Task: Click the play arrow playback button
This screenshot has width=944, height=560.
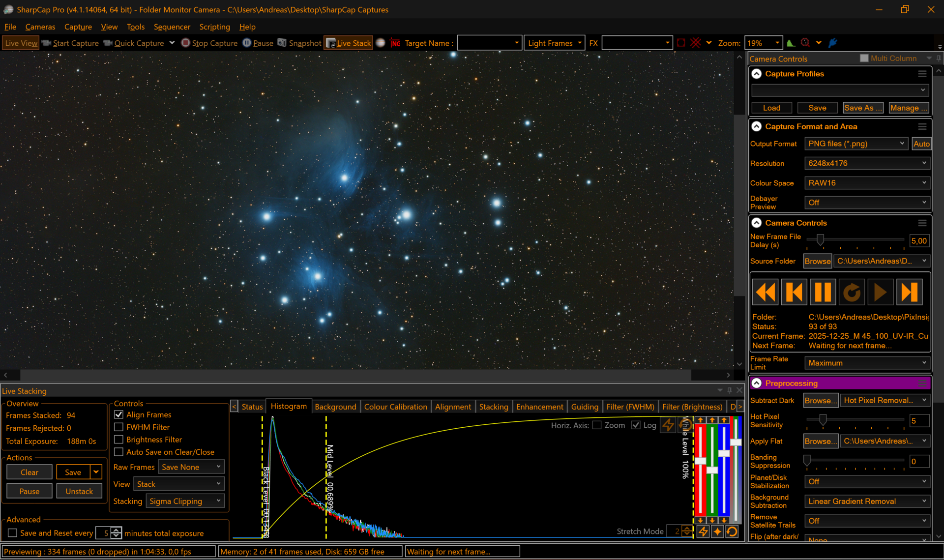Action: [880, 293]
